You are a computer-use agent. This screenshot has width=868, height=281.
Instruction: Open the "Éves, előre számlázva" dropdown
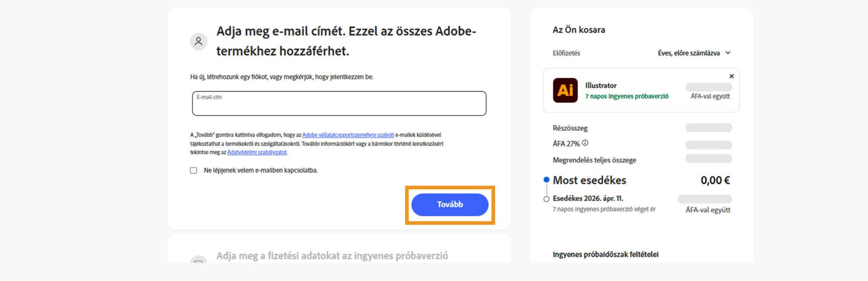coord(692,53)
